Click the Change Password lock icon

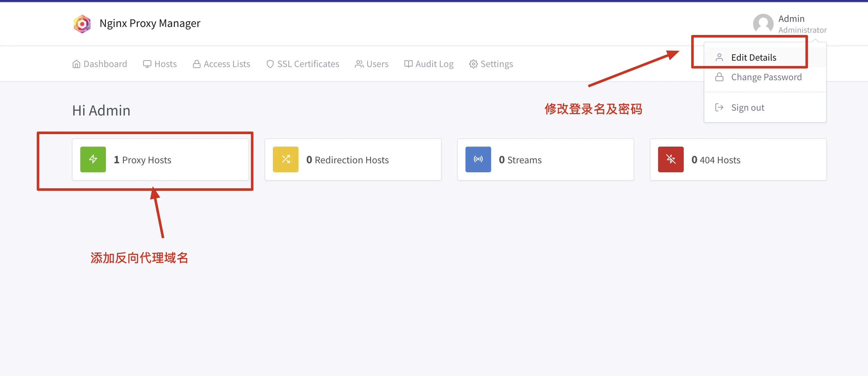[x=719, y=77]
